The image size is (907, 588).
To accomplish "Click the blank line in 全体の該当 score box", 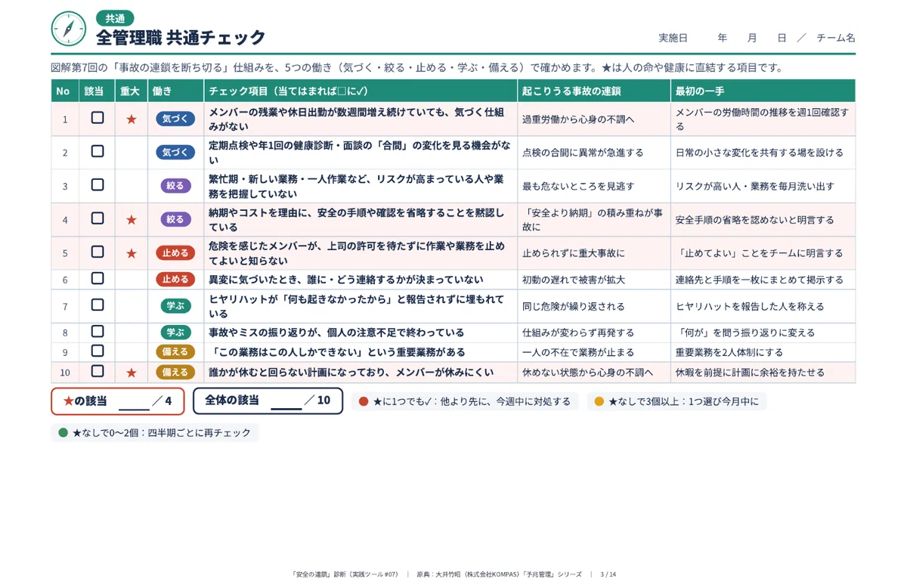I will pyautogui.click(x=286, y=408).
